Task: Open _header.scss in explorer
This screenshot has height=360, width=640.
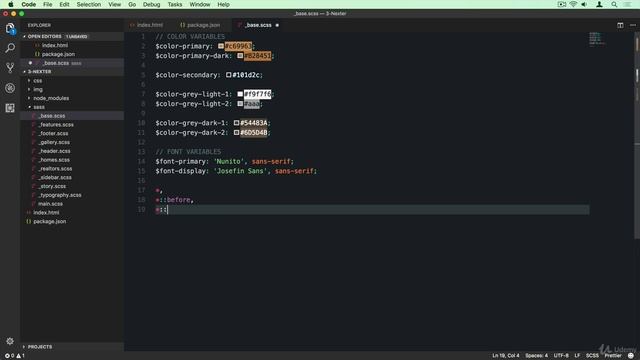Action: [x=54, y=151]
